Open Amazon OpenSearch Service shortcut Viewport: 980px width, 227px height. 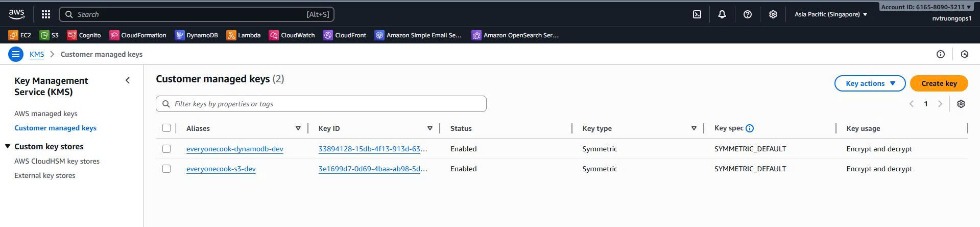click(x=515, y=35)
